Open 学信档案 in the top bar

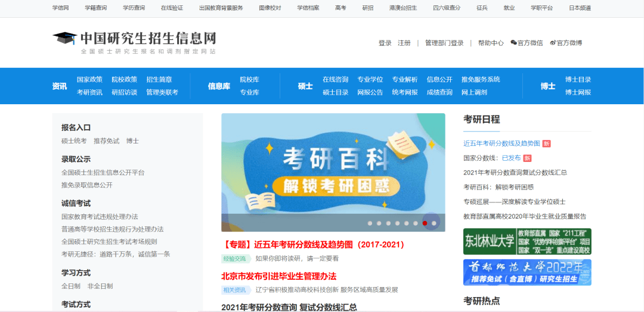[x=308, y=8]
